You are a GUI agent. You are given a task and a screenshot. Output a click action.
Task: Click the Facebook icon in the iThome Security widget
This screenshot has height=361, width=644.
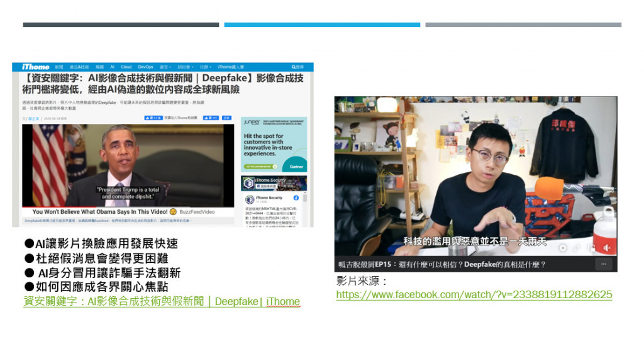tap(296, 198)
